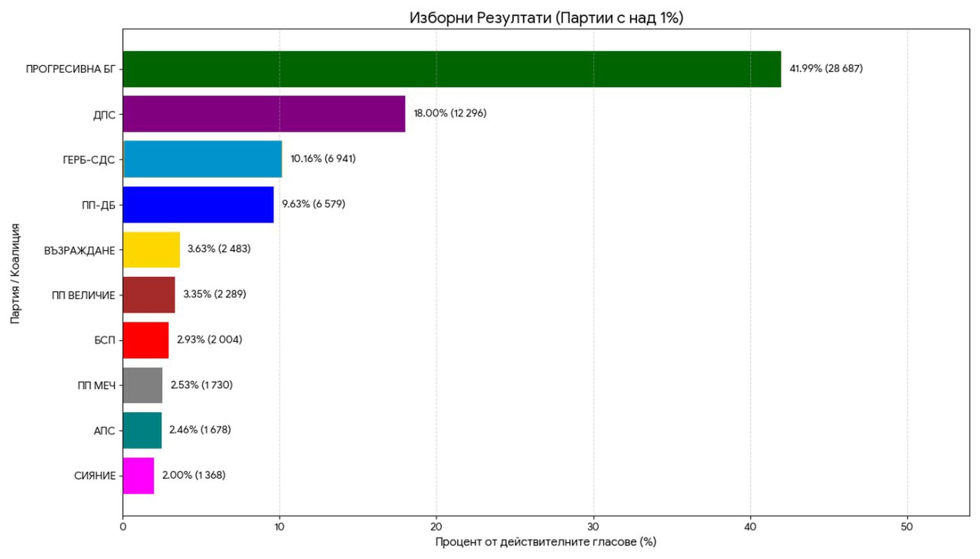Click the y-axis label Партия / Коалиция
Viewport: 980px width, 559px height.
tap(15, 273)
